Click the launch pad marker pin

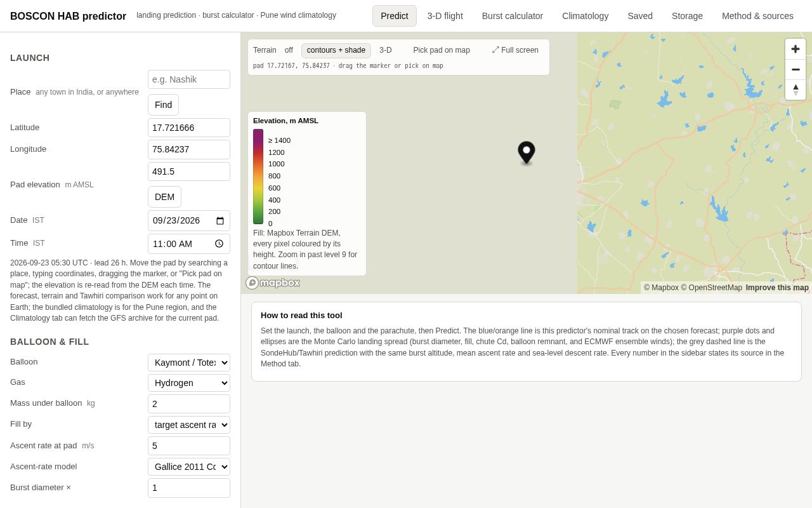[x=527, y=153]
